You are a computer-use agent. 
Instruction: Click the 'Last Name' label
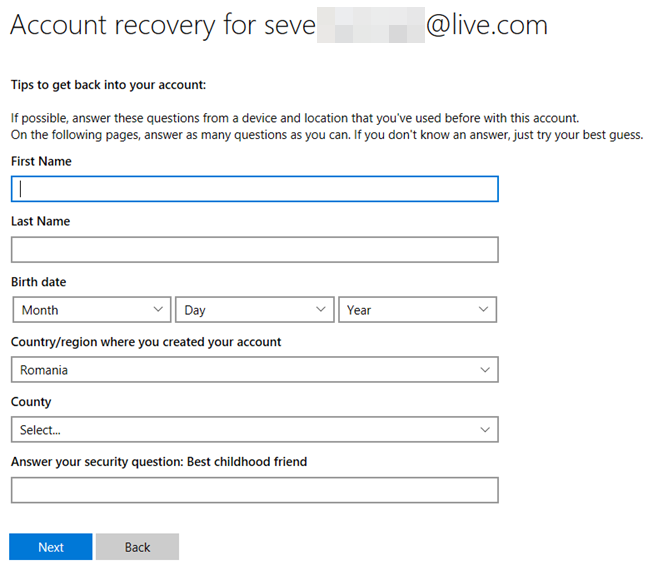click(40, 221)
